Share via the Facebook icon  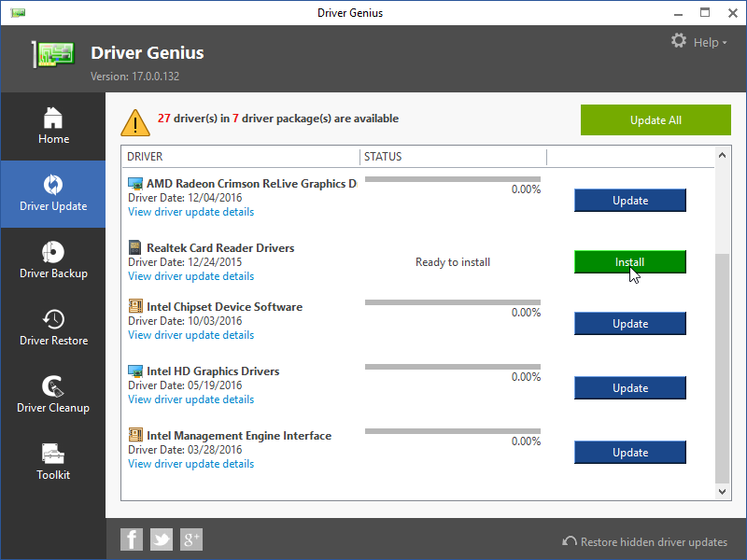(x=132, y=539)
